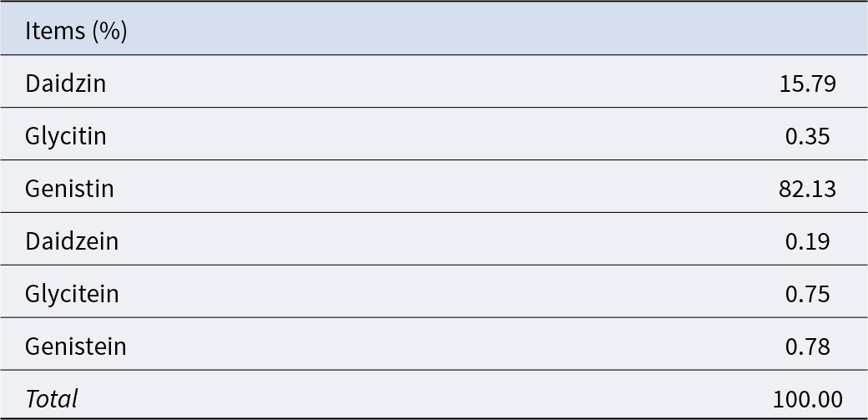Click the Genistin value 82.13
Viewport: 868px width, 420px height.
point(806,189)
